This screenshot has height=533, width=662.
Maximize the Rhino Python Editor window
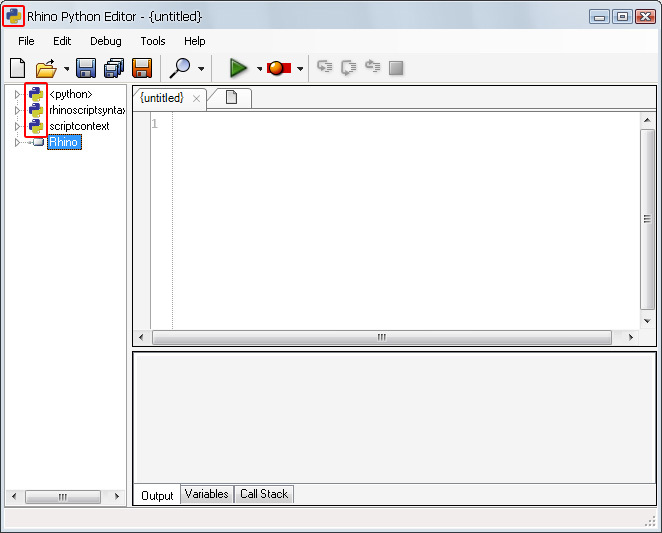[622, 16]
